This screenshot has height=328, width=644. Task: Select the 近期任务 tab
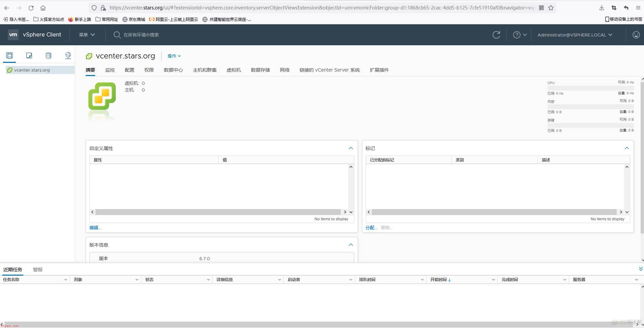[x=13, y=270]
